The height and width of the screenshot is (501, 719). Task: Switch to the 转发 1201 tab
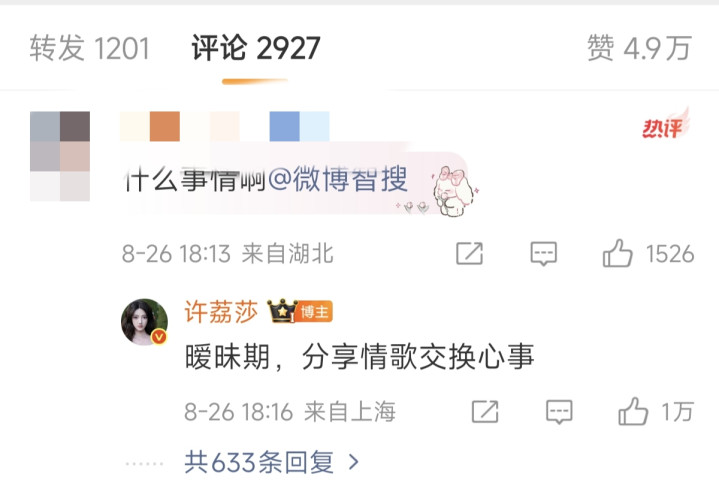click(89, 48)
